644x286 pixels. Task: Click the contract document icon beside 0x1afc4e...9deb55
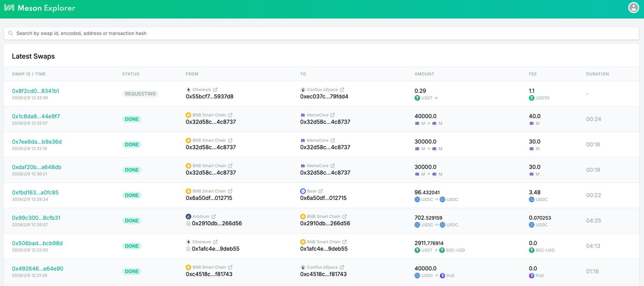(188, 249)
